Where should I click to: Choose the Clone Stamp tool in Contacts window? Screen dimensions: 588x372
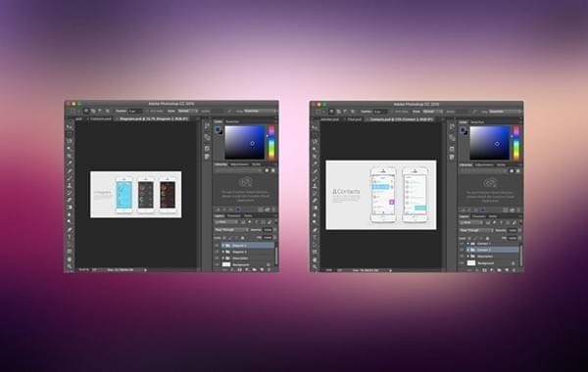(315, 186)
